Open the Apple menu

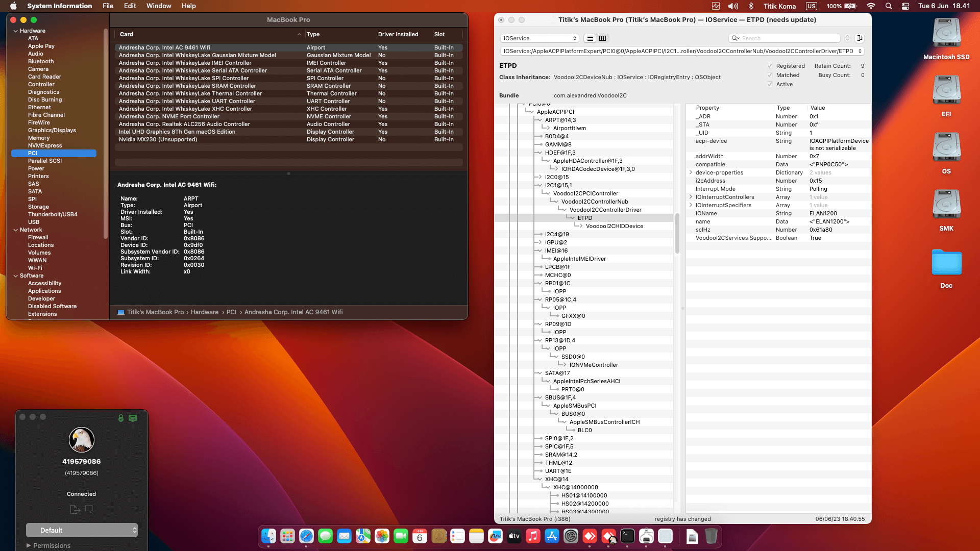13,6
